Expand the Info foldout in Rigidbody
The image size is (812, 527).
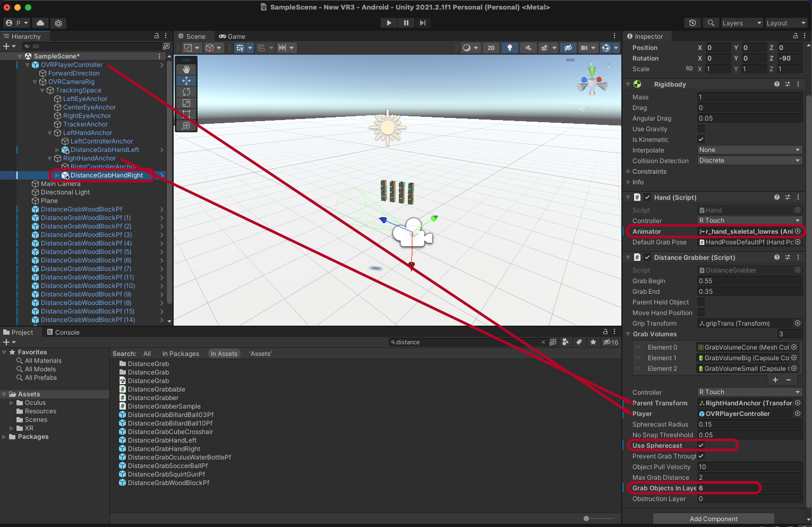[x=629, y=182]
